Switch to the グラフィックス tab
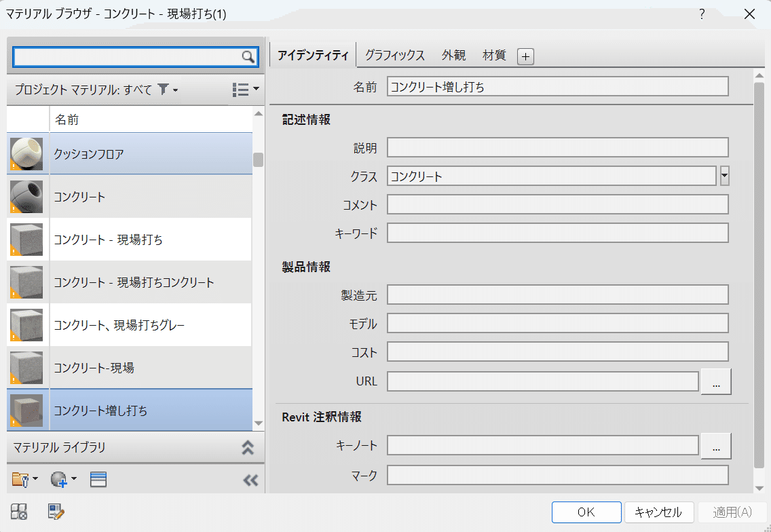This screenshot has height=532, width=771. [x=394, y=56]
